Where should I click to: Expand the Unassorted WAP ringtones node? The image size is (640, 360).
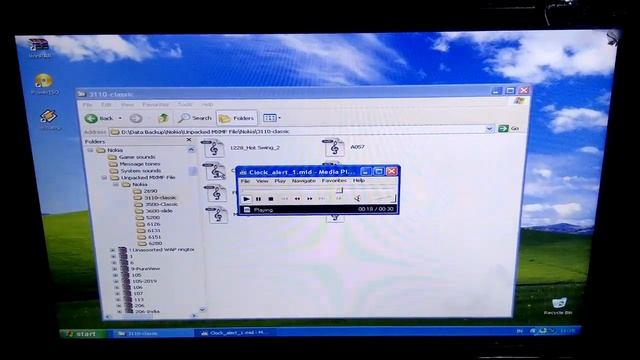pyautogui.click(x=112, y=250)
